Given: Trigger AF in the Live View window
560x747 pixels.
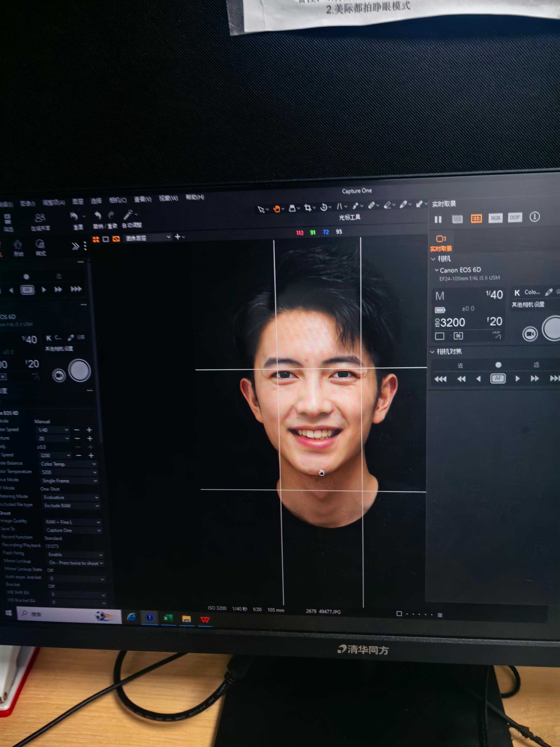Looking at the screenshot, I should coord(498,378).
